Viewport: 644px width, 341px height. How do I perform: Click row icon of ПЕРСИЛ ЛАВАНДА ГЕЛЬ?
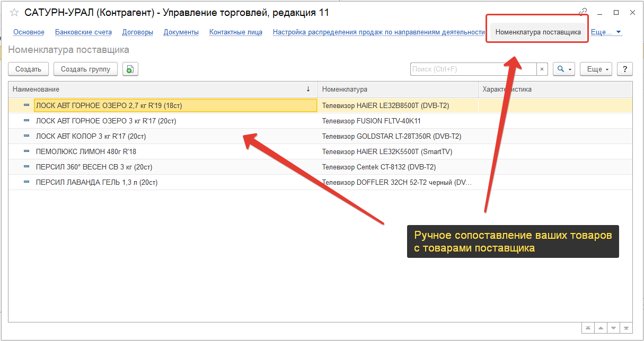point(27,182)
